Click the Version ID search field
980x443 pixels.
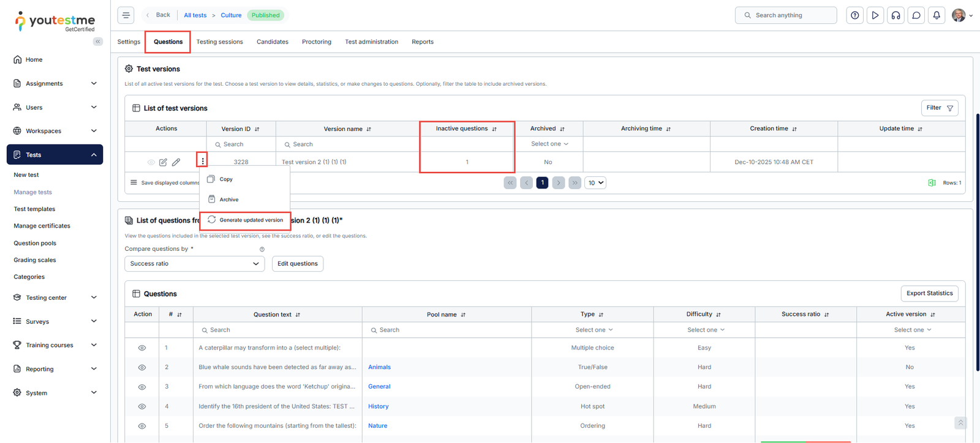tap(241, 144)
